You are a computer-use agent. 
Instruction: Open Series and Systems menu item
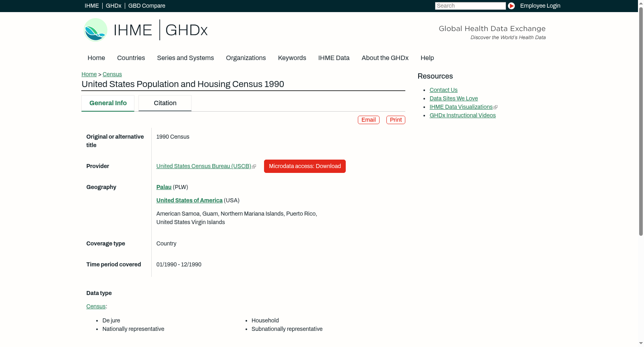[185, 58]
